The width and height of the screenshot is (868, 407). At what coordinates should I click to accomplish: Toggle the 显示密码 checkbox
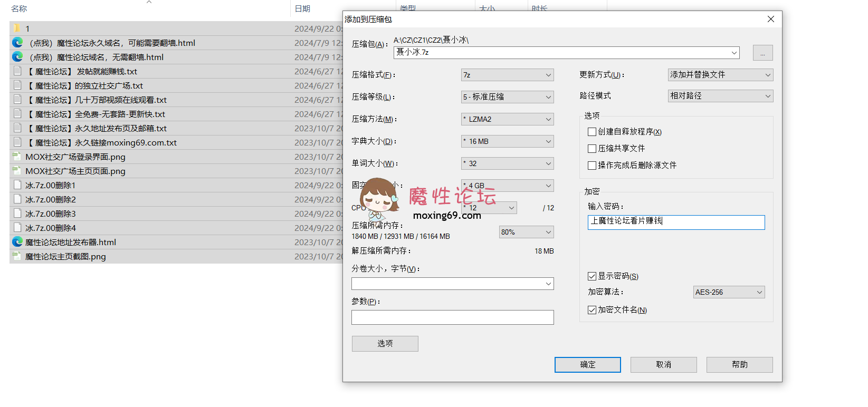592,276
